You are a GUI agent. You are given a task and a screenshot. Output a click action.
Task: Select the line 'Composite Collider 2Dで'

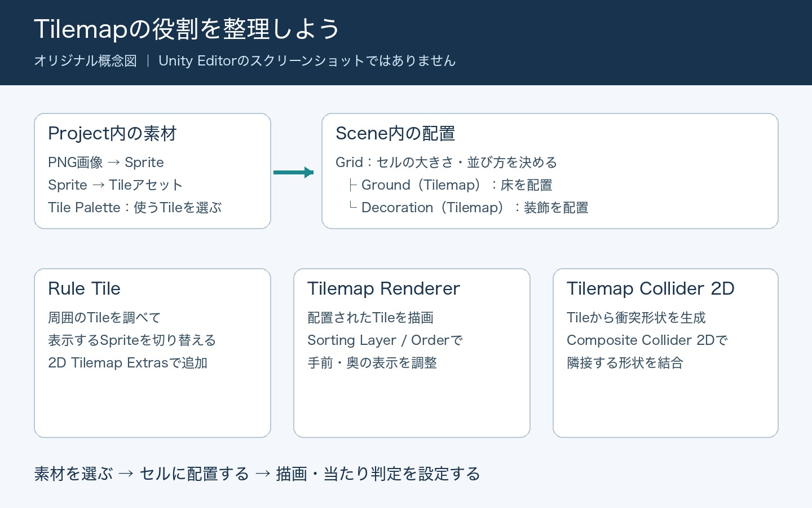coord(647,340)
